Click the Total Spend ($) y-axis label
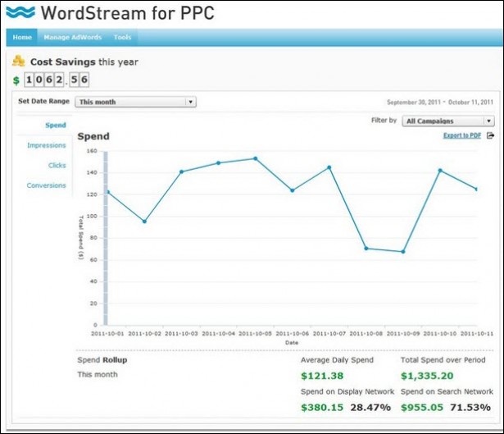Viewport: 504px width, 434px height. pyautogui.click(x=80, y=237)
